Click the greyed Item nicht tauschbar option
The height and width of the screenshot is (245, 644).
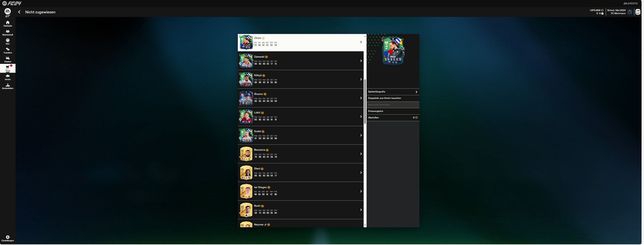click(x=393, y=105)
